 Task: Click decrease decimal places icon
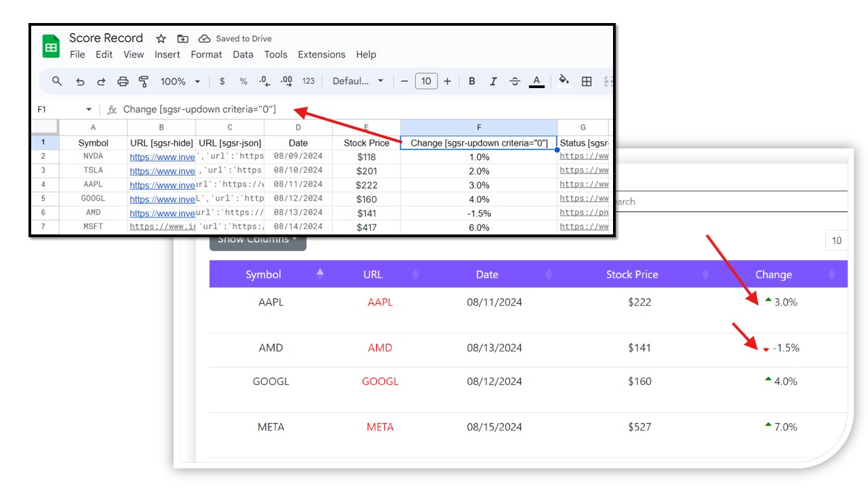(x=264, y=81)
